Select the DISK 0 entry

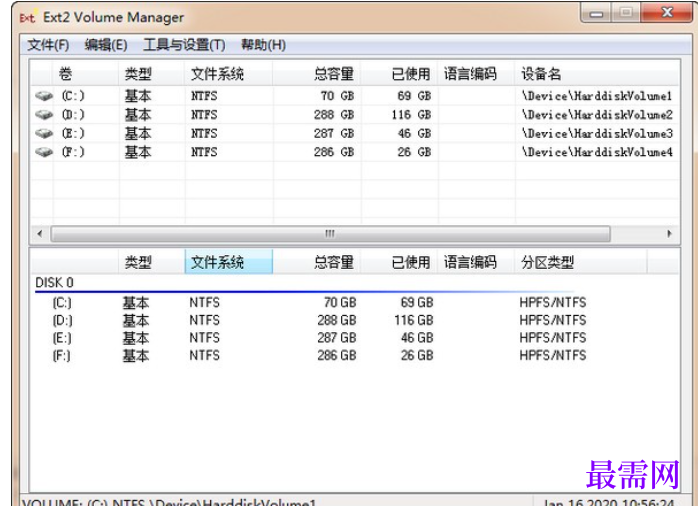(54, 283)
